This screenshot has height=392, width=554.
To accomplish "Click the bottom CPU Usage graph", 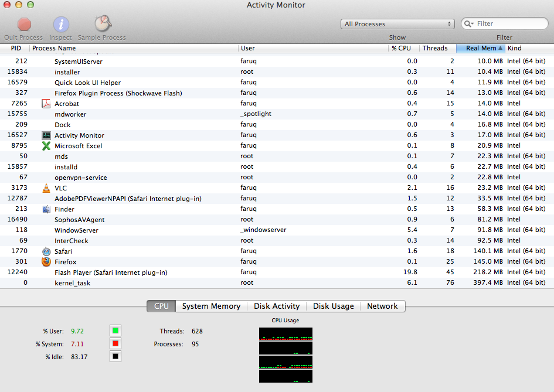I will coord(286,376).
